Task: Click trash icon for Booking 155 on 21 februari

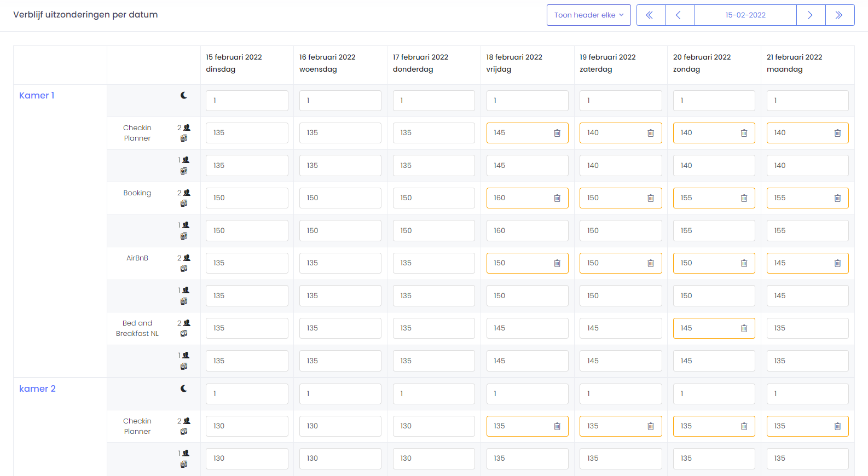Action: point(837,198)
